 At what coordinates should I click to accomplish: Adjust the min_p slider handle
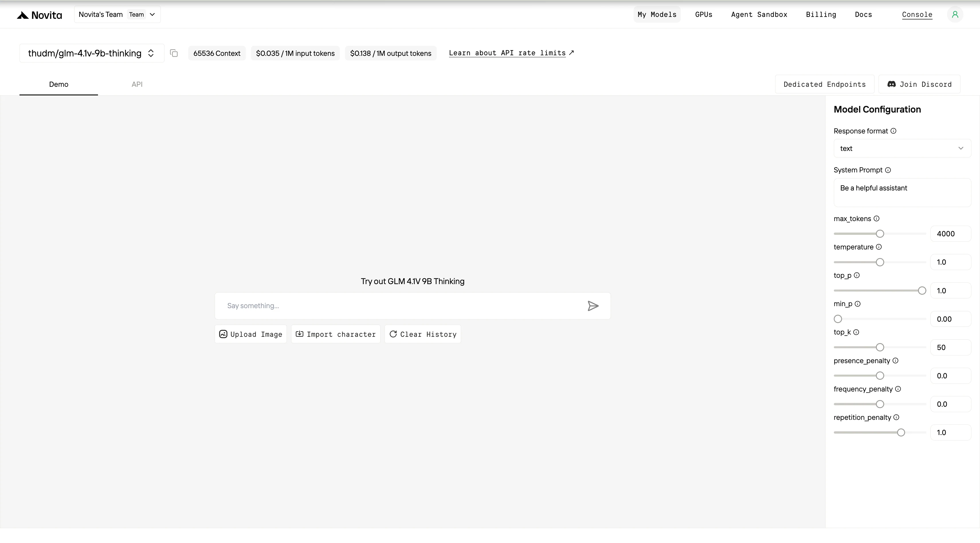pos(838,319)
